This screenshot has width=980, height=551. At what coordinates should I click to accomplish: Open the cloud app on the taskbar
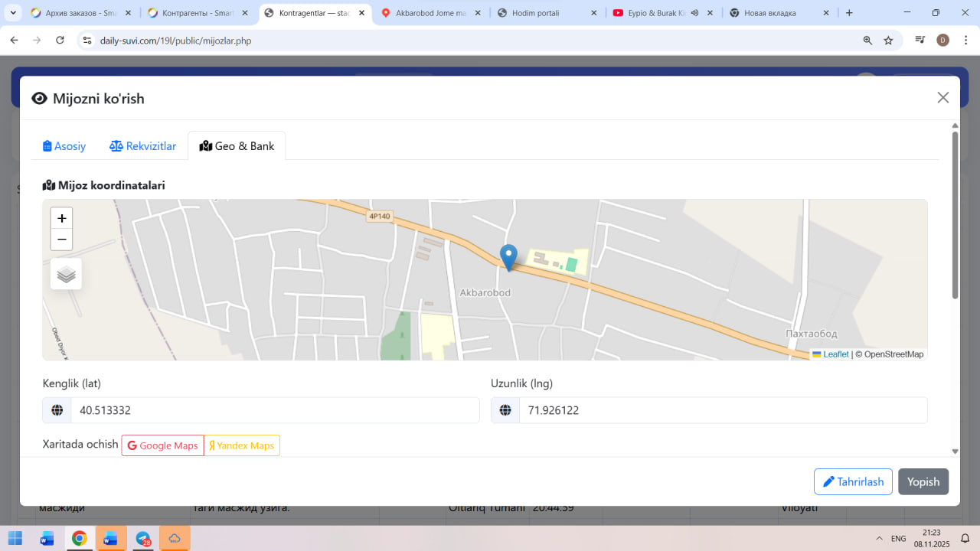(x=175, y=539)
